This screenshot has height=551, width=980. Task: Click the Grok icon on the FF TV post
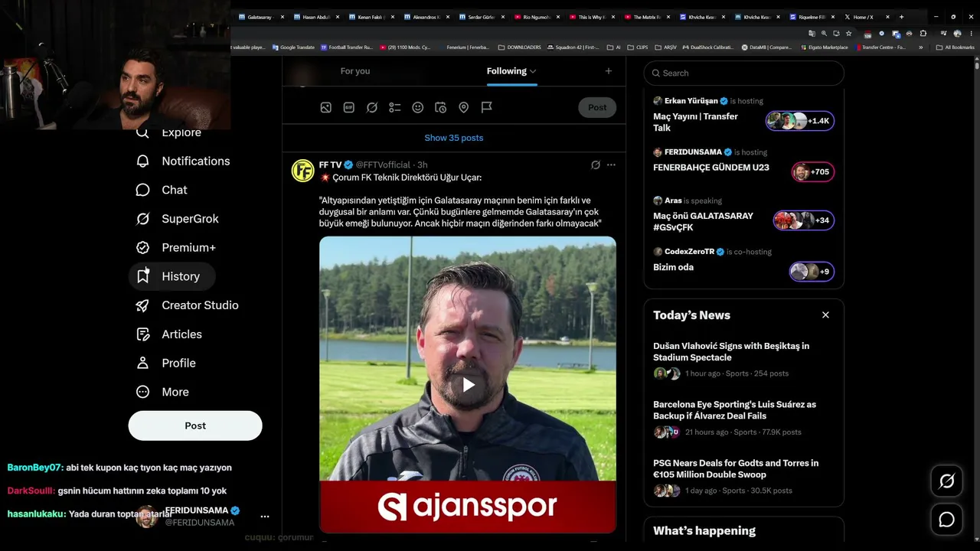click(596, 165)
